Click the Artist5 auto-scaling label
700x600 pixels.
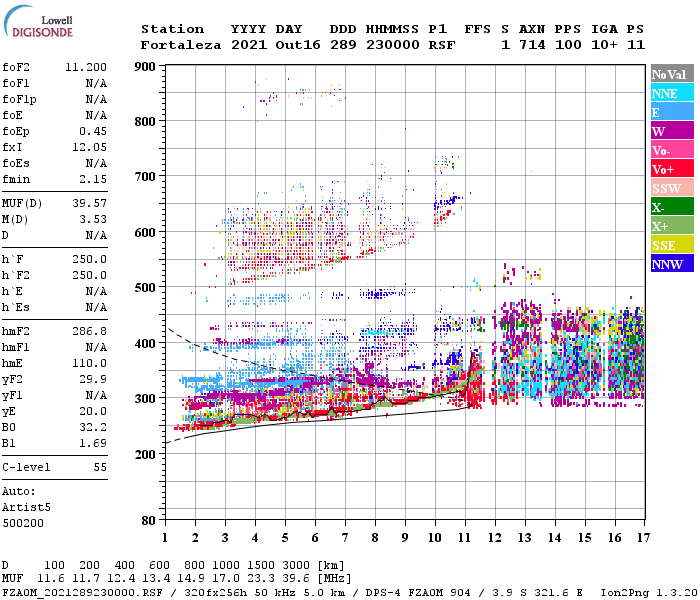(x=26, y=508)
